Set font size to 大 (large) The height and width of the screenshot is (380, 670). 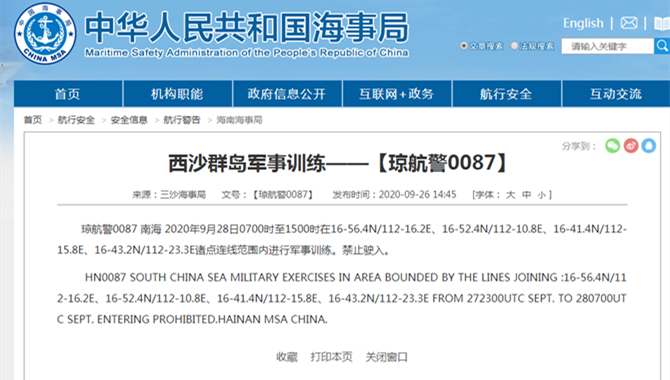tap(510, 195)
